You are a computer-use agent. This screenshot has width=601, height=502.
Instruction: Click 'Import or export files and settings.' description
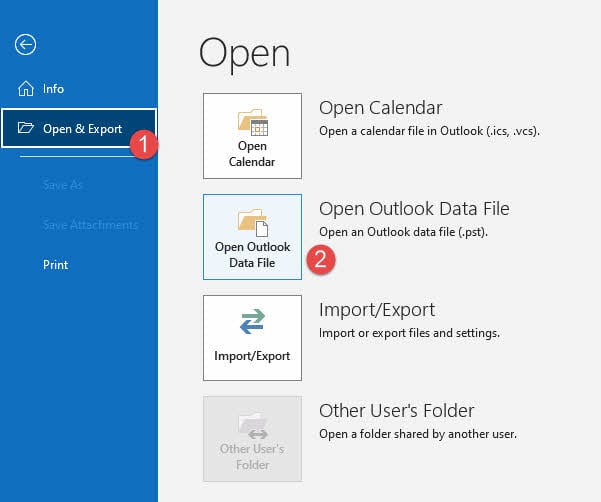[x=409, y=333]
